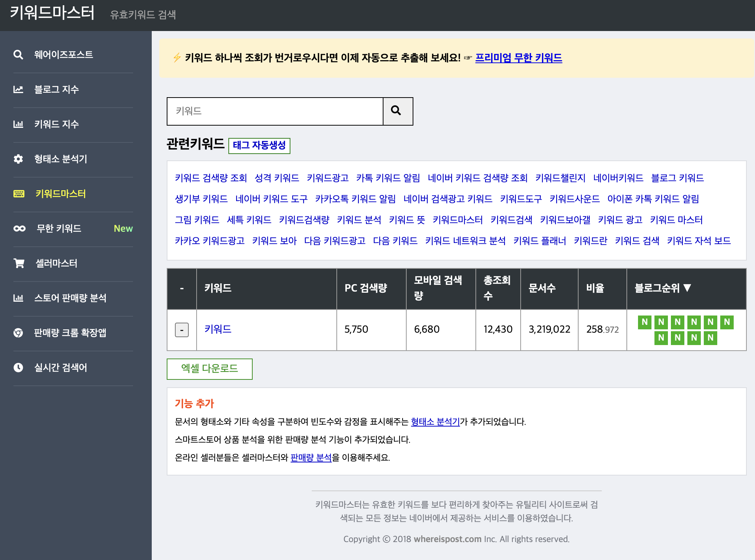Screen dimensions: 755x560
Task: Open 스토어 판매량 분석 menu item
Action: tap(70, 298)
